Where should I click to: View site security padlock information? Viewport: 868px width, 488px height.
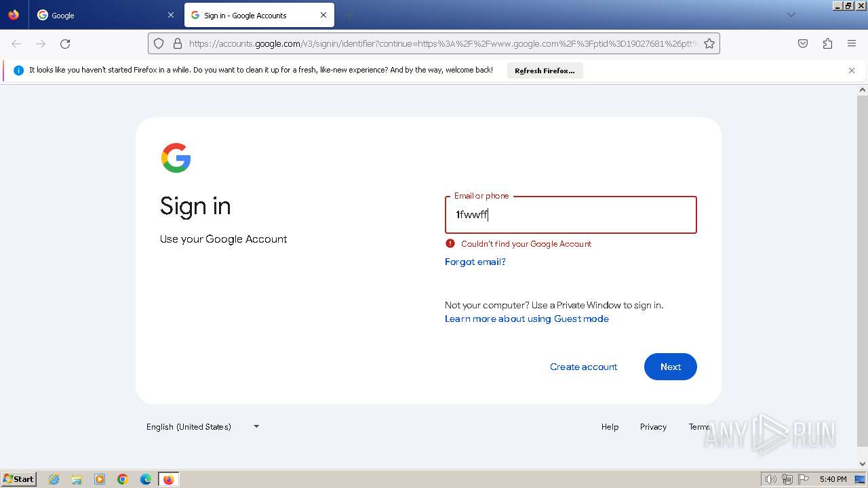tap(178, 43)
